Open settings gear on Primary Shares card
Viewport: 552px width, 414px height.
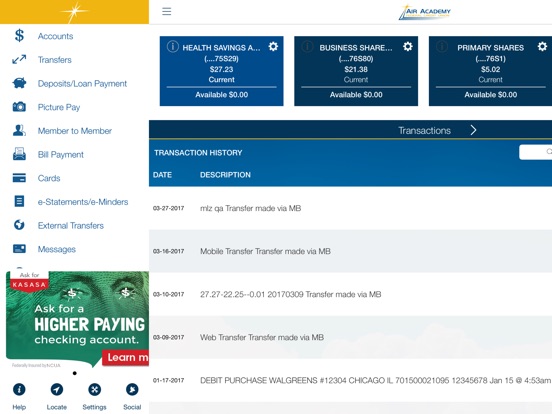click(x=542, y=46)
